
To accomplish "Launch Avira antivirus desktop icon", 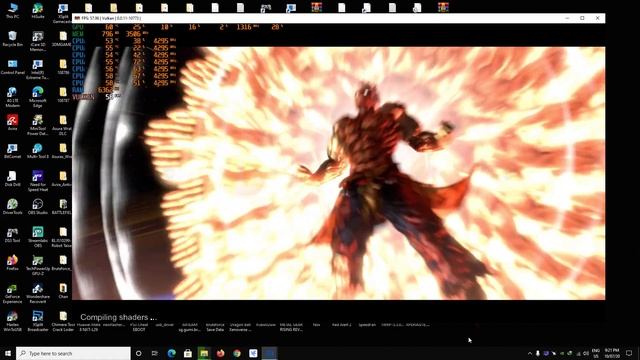I will click(x=12, y=122).
